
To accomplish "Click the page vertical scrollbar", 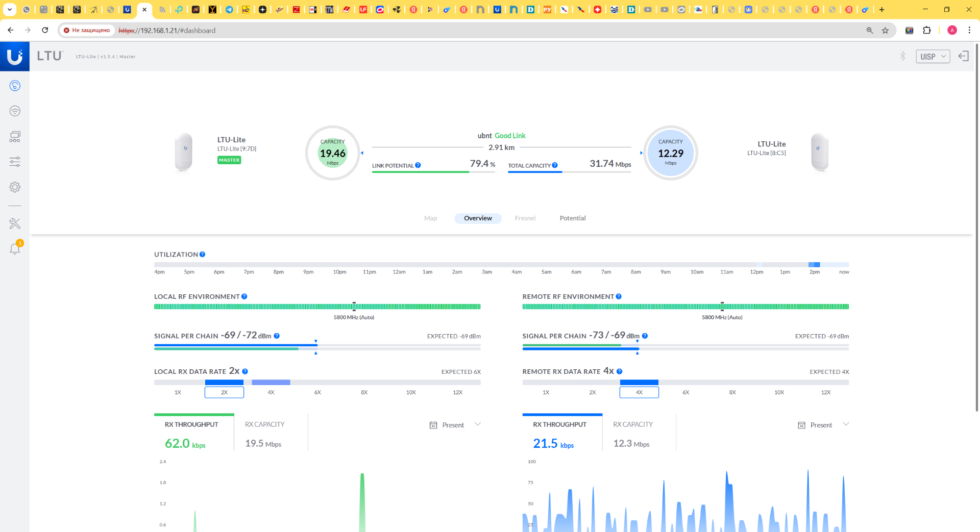I will click(x=977, y=227).
